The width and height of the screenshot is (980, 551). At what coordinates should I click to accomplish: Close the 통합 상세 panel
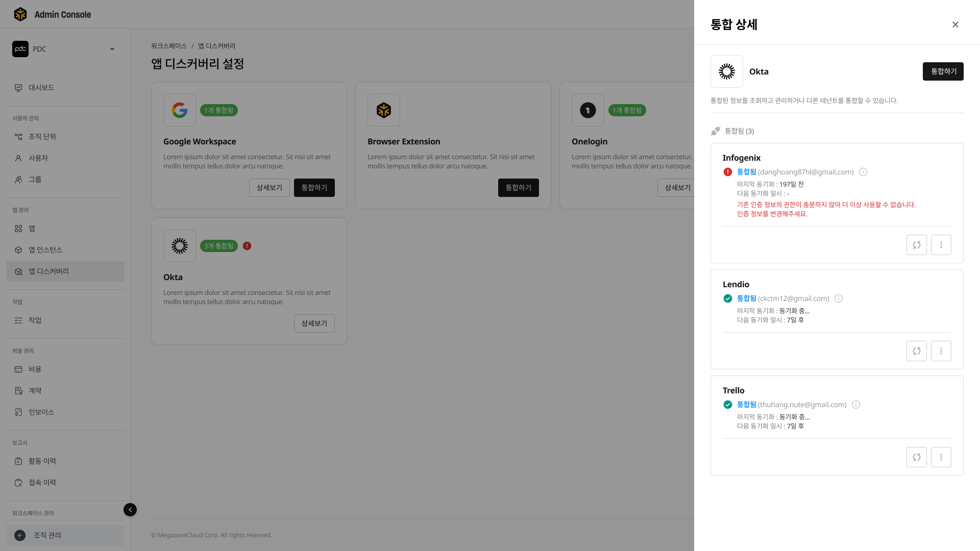pos(955,24)
